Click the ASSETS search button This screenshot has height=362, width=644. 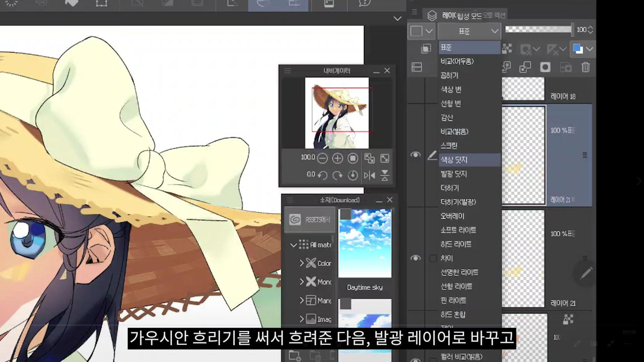pyautogui.click(x=310, y=220)
